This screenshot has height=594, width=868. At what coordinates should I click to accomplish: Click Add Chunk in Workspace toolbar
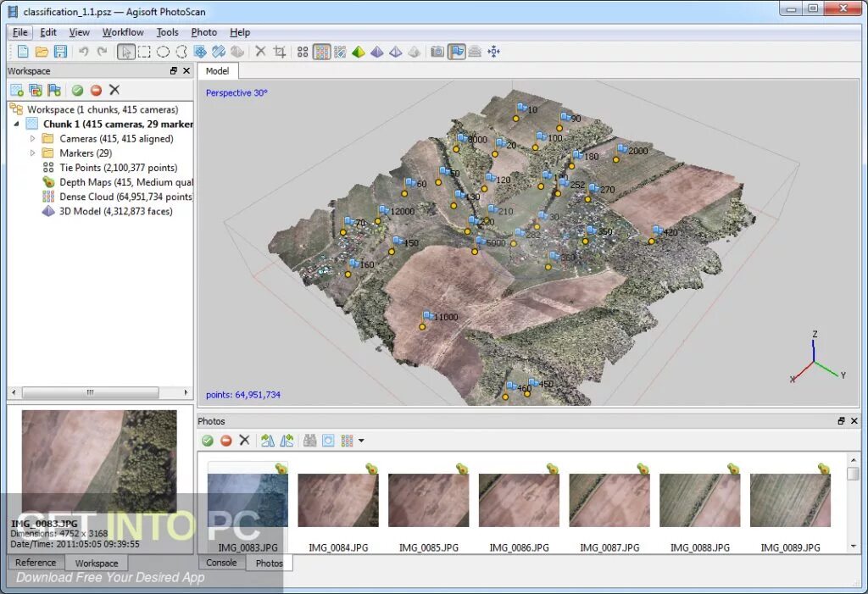17,90
